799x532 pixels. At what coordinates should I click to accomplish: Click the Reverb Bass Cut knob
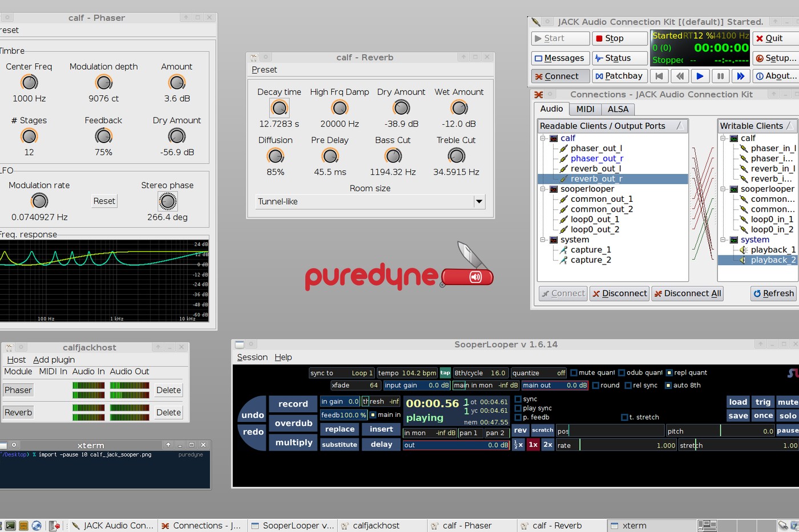[393, 155]
